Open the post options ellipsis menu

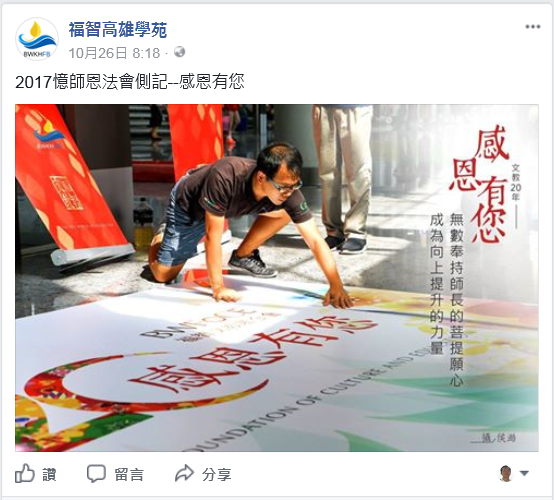532,27
